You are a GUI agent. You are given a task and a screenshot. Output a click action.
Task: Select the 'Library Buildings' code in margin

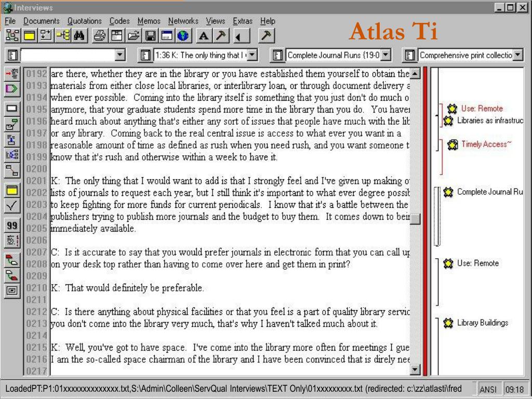(483, 323)
